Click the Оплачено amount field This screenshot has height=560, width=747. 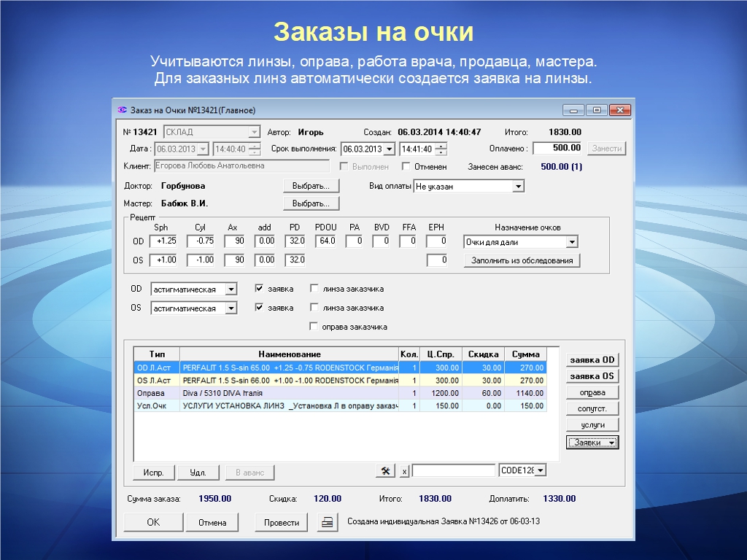tap(558, 148)
